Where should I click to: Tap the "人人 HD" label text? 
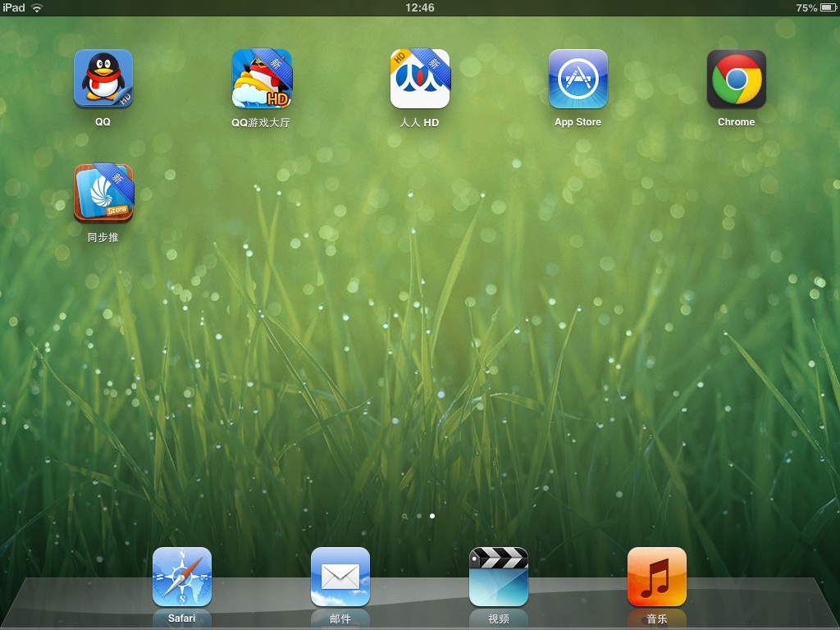(419, 123)
